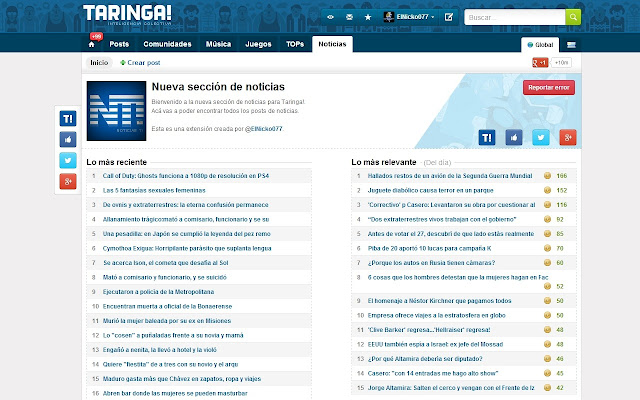
Task: Click the green plus icon beside Crear post
Action: click(x=122, y=63)
